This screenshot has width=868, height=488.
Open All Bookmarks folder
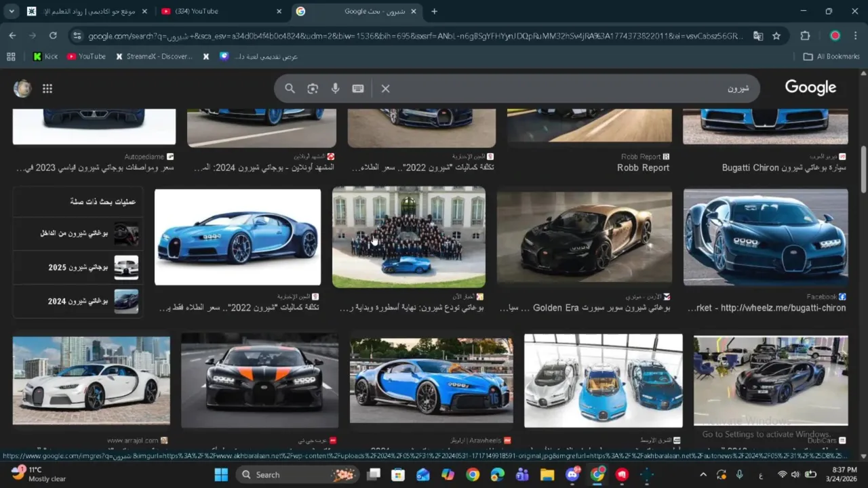point(831,56)
